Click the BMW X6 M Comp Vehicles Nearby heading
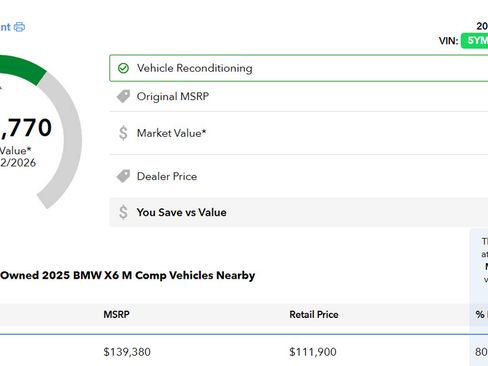This screenshot has height=366, width=488. coord(127,275)
